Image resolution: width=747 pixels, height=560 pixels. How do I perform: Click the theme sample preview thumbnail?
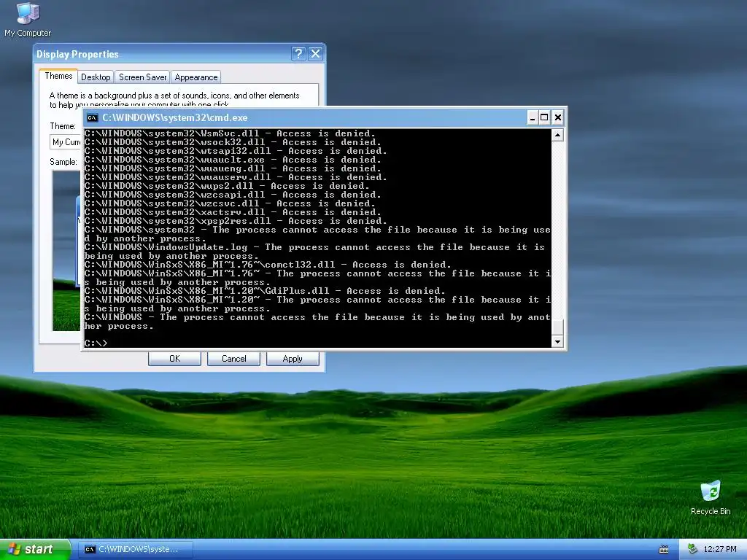pos(66,251)
